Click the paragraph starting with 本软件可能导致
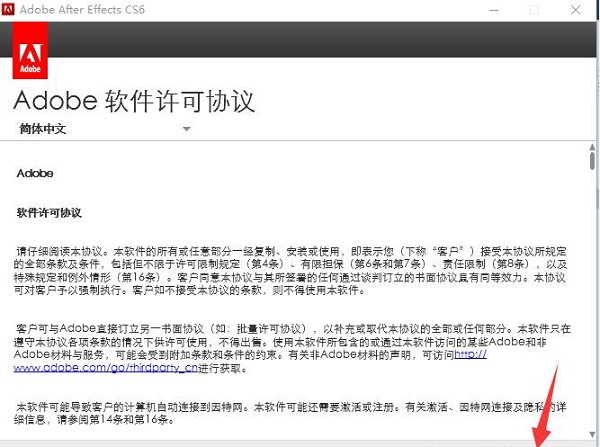Screen dimensions: 600x447 [x=280, y=415]
